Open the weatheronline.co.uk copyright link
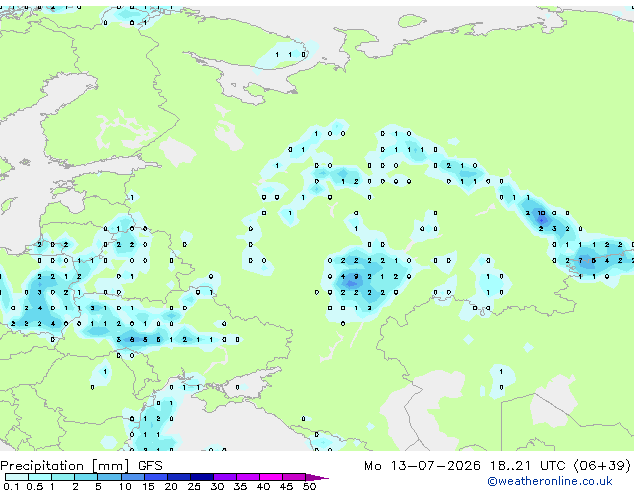The height and width of the screenshot is (490, 634). click(550, 481)
